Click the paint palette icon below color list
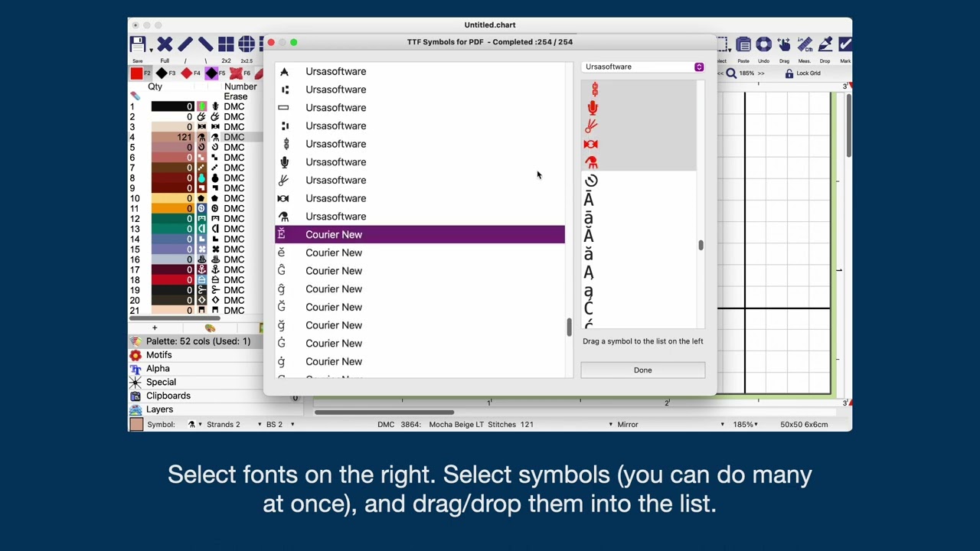Image resolution: width=980 pixels, height=551 pixels. (x=210, y=328)
